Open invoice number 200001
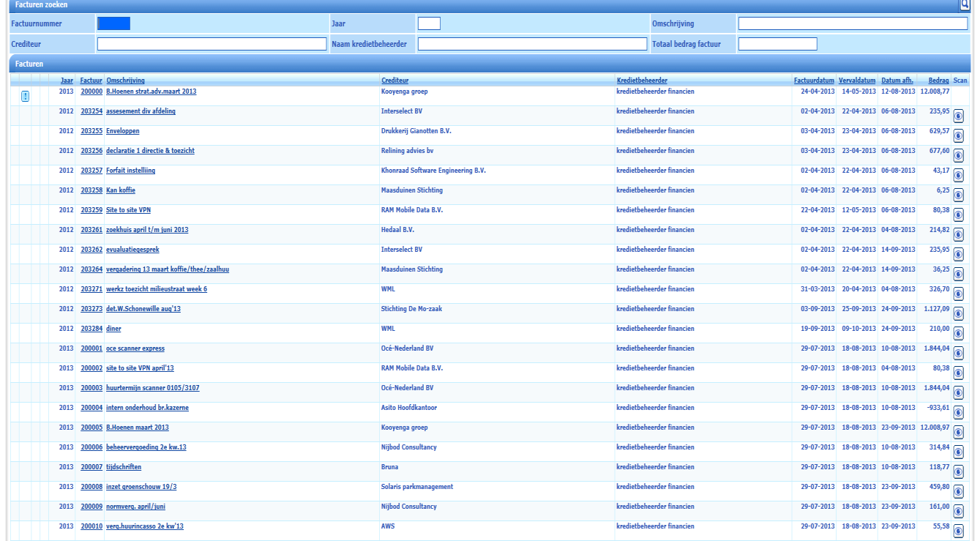The image size is (980, 541). tap(91, 348)
